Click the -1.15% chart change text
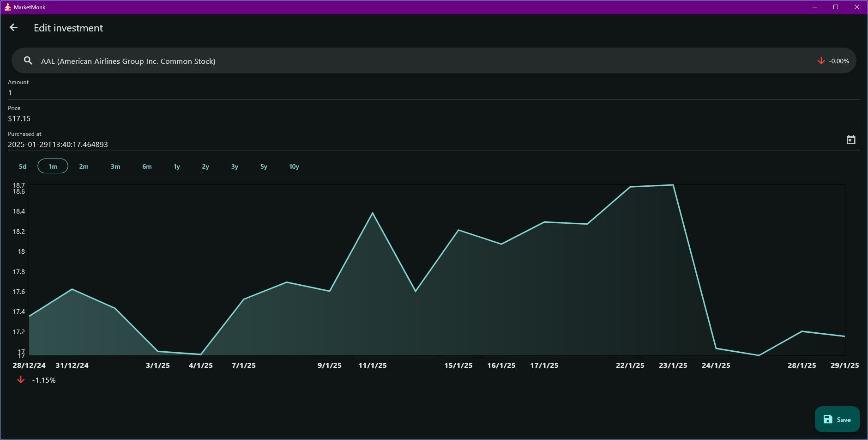 (44, 380)
